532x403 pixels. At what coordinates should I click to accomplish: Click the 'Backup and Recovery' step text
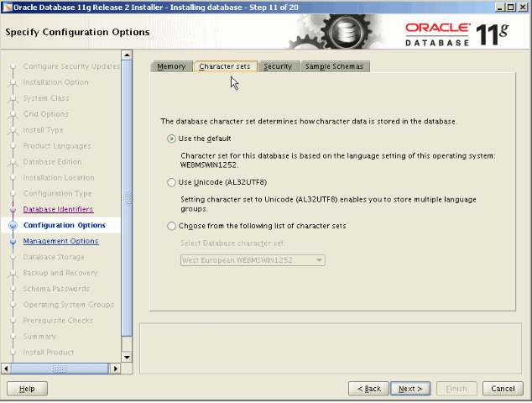pyautogui.click(x=60, y=273)
